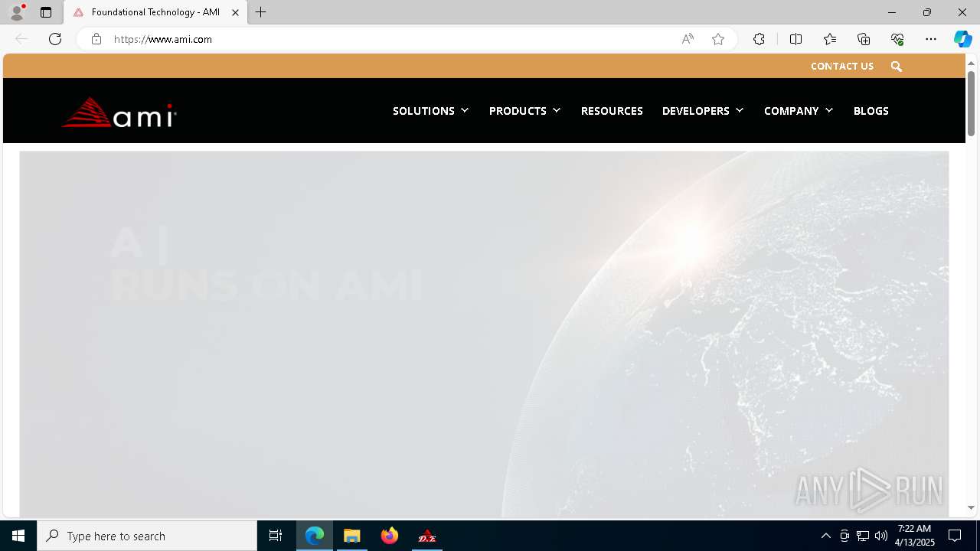Click the page scrollbar up arrow

point(971,63)
